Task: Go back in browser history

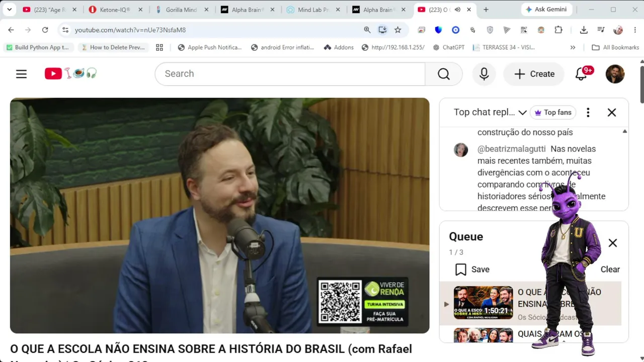Action: [x=11, y=30]
